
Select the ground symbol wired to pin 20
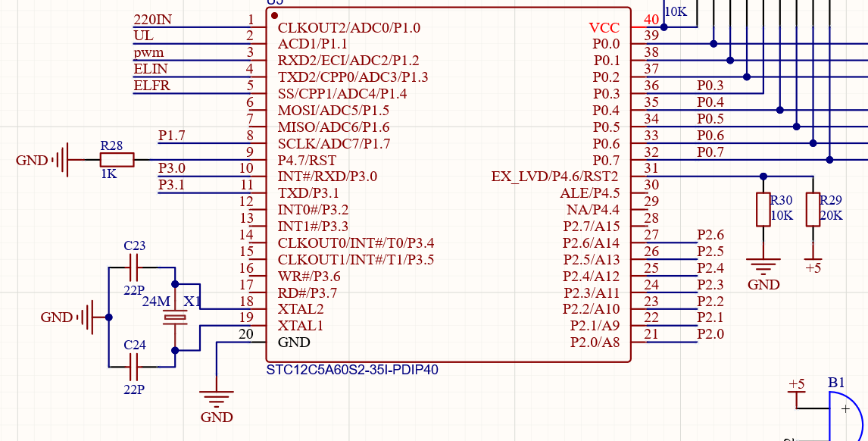[x=217, y=399]
